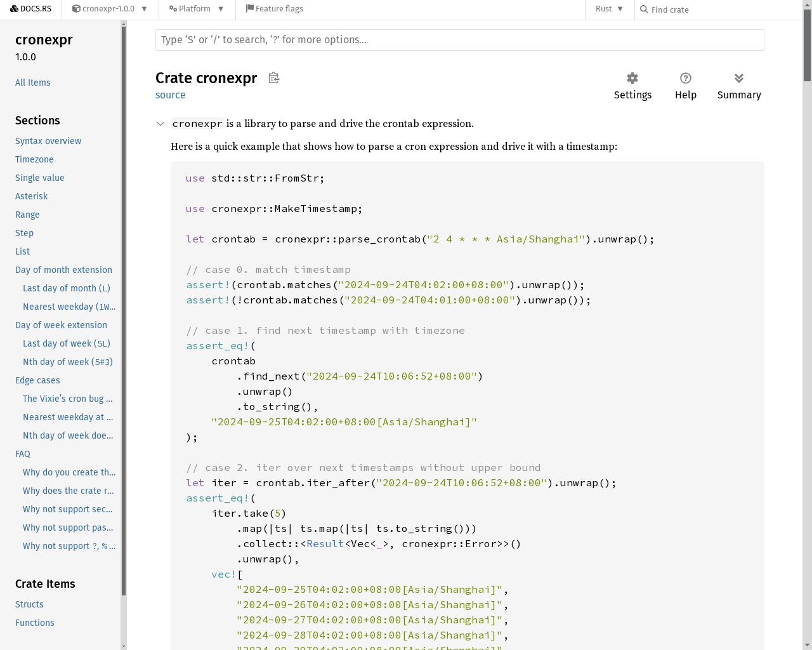Image resolution: width=812 pixels, height=650 pixels.
Task: Open All Items in the sidebar
Action: click(x=32, y=83)
